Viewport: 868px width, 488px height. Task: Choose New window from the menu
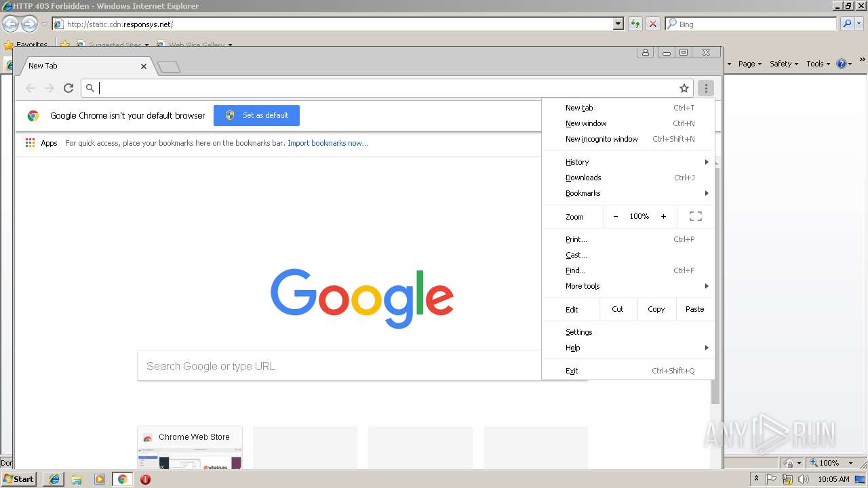(x=628, y=123)
